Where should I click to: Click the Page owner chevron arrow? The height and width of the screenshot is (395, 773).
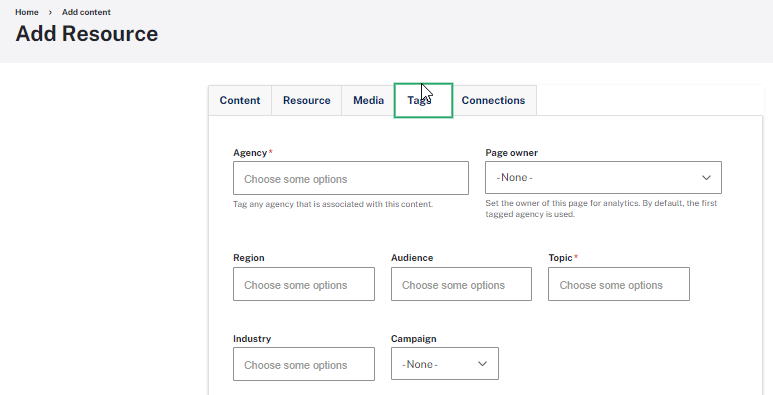click(706, 178)
